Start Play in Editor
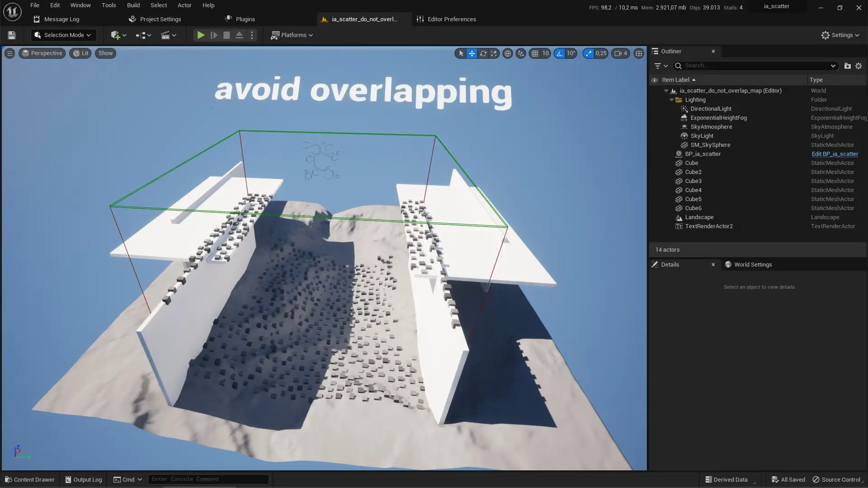 point(201,35)
